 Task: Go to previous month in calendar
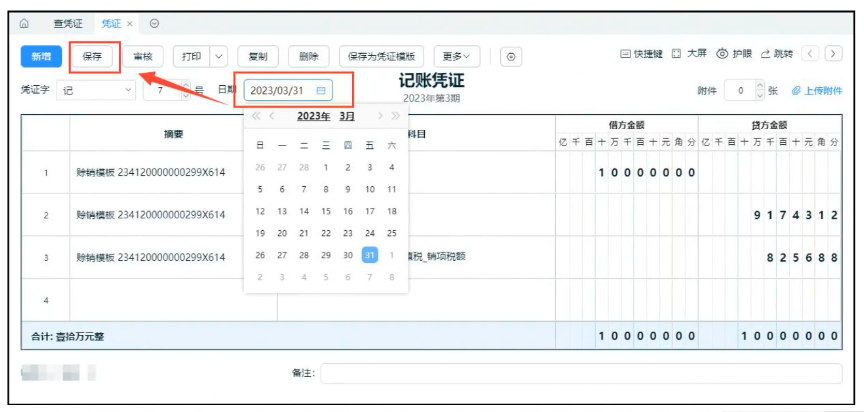(x=272, y=116)
